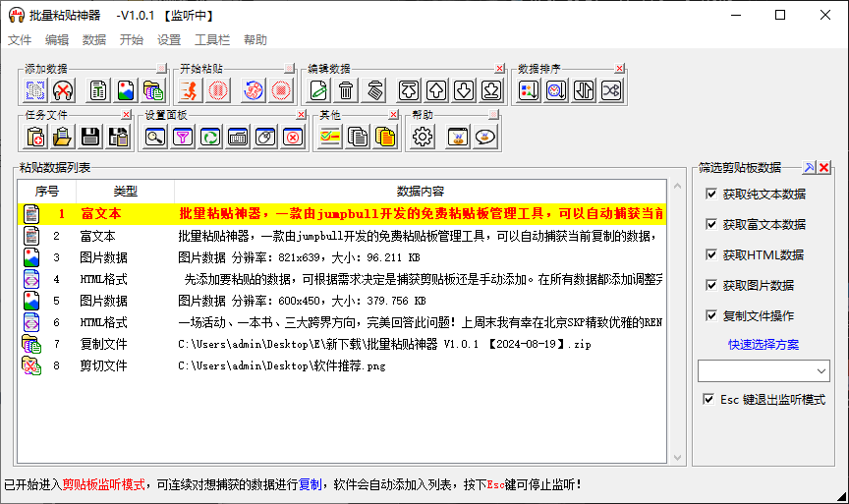Open the 编辑 menu
Image resolution: width=849 pixels, height=504 pixels.
point(57,40)
